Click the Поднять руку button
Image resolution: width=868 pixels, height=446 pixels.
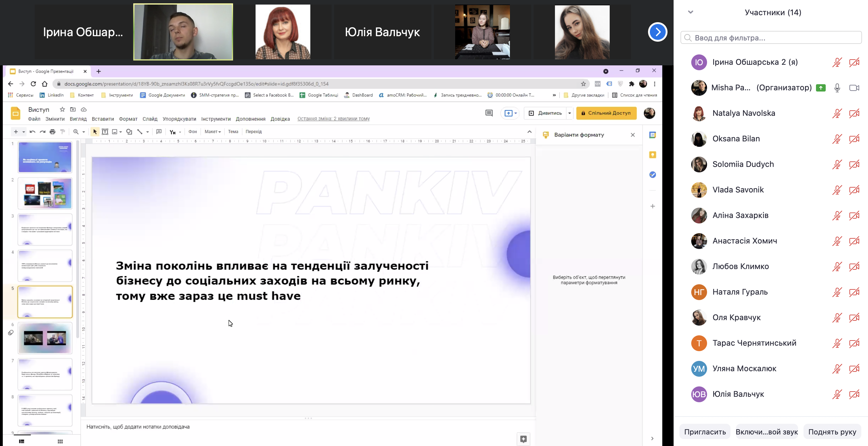tap(832, 432)
